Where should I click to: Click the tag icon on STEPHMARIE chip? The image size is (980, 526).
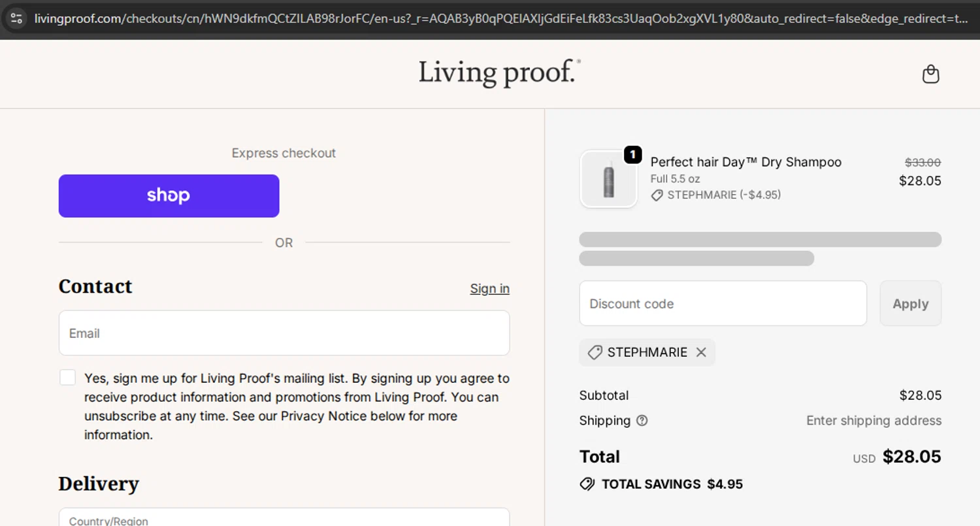tap(595, 353)
